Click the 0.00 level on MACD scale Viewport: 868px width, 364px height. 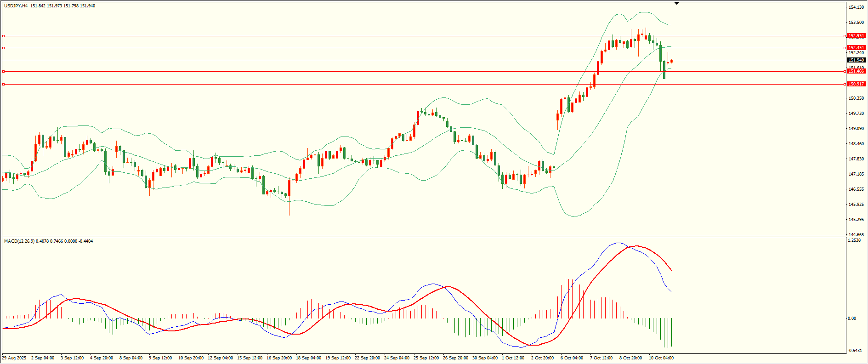pos(851,318)
